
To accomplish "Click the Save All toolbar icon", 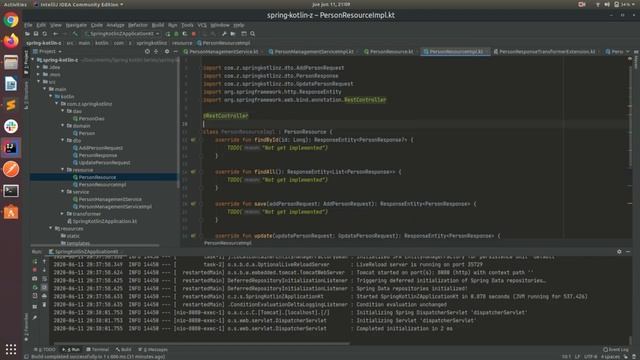I will tap(36, 34).
